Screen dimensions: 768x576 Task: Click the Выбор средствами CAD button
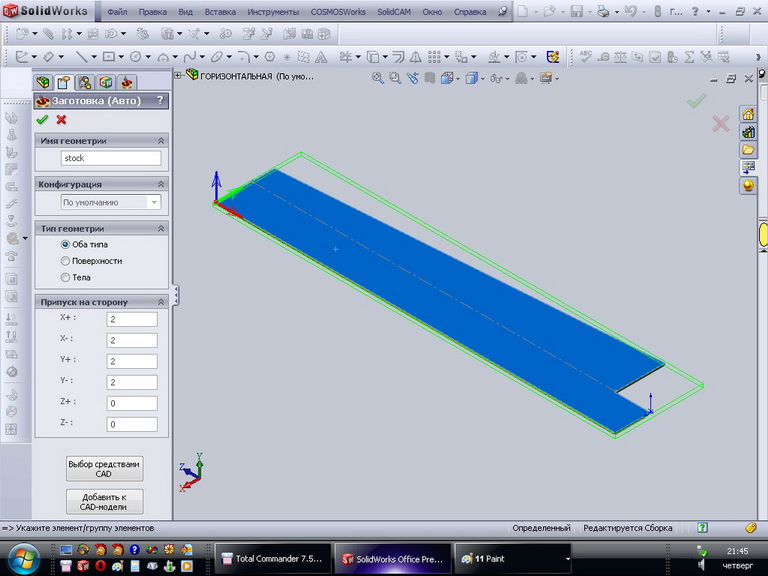click(x=104, y=469)
